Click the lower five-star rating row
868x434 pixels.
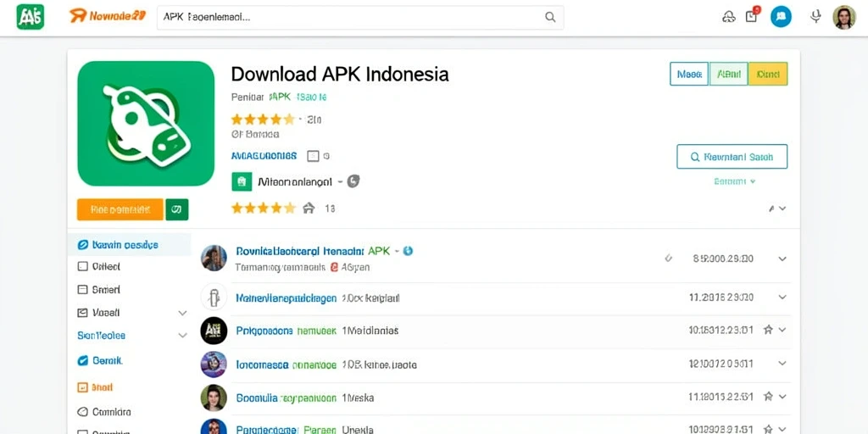[264, 209]
